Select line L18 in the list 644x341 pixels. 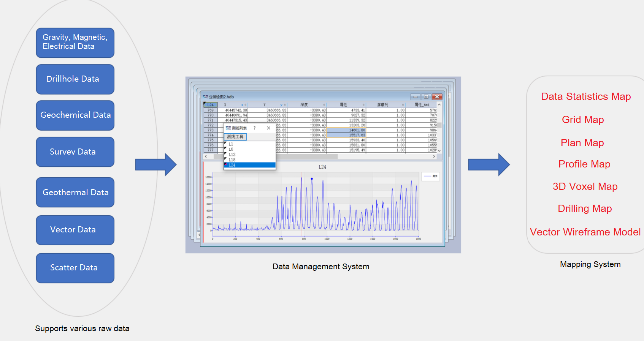pyautogui.click(x=249, y=160)
